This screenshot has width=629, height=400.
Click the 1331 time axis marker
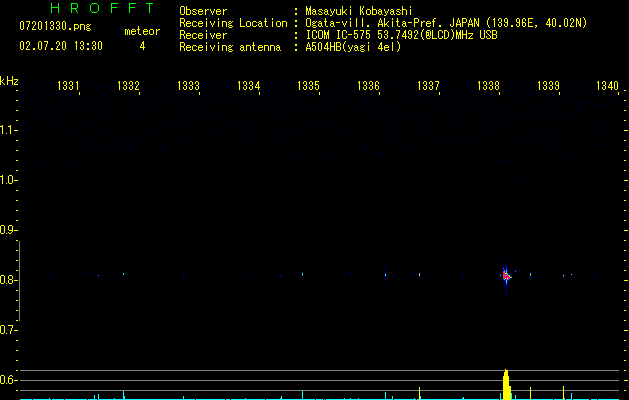click(68, 85)
